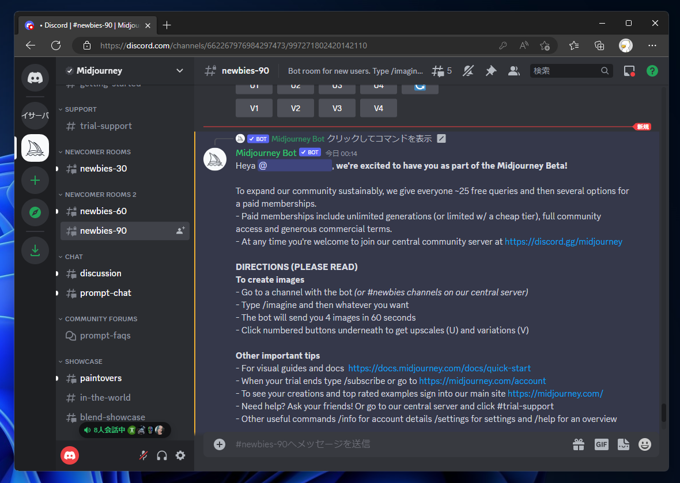Toggle channel notification mute bell icon

pos(468,71)
